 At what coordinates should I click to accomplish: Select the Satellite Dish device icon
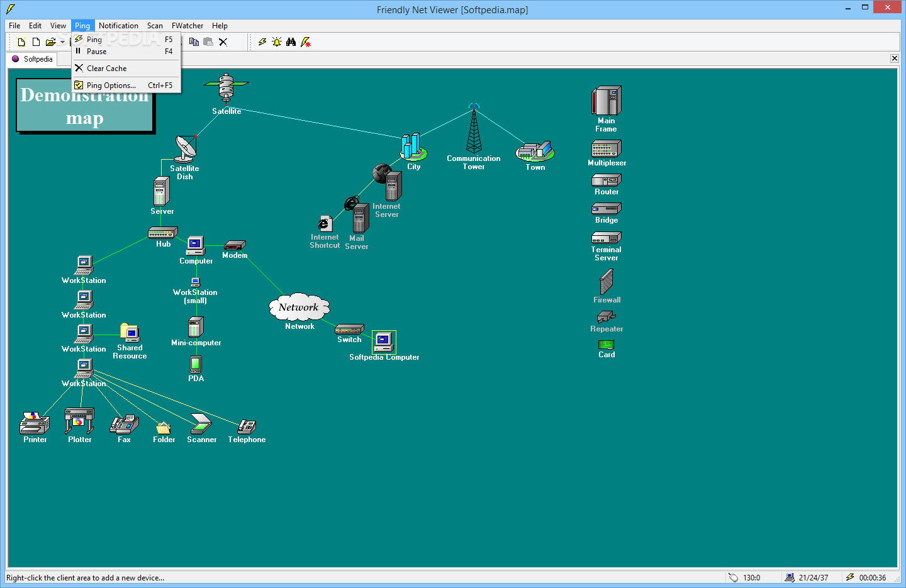tap(186, 149)
